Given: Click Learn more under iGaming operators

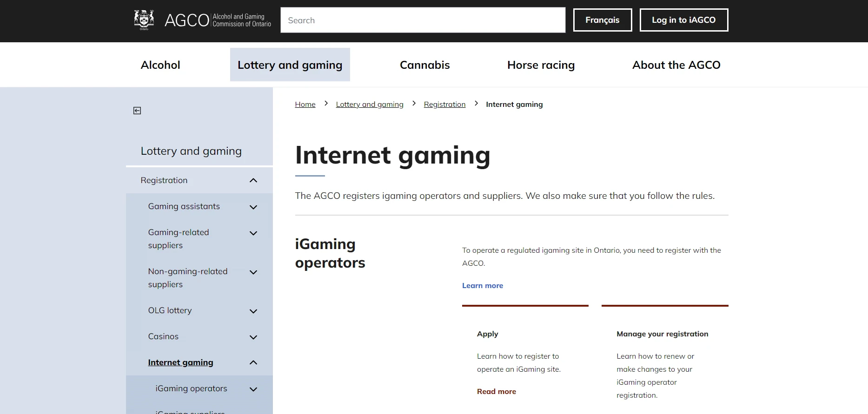Looking at the screenshot, I should tap(483, 286).
